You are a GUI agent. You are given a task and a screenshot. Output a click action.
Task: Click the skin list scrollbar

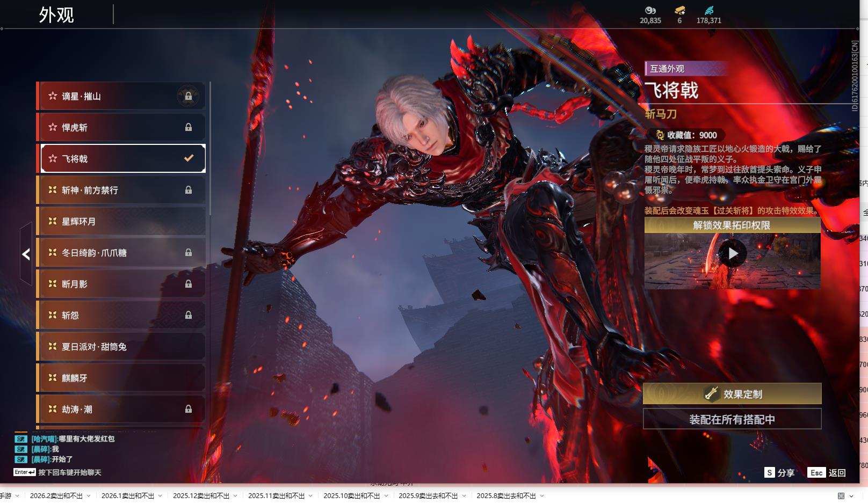210,149
